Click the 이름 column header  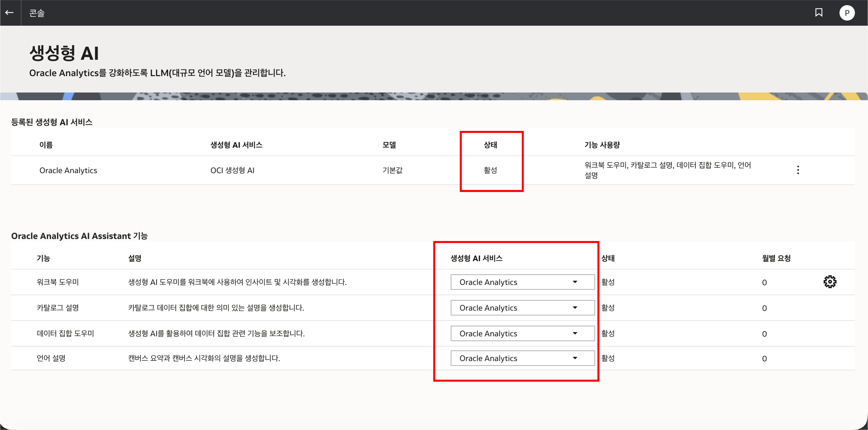(46, 145)
